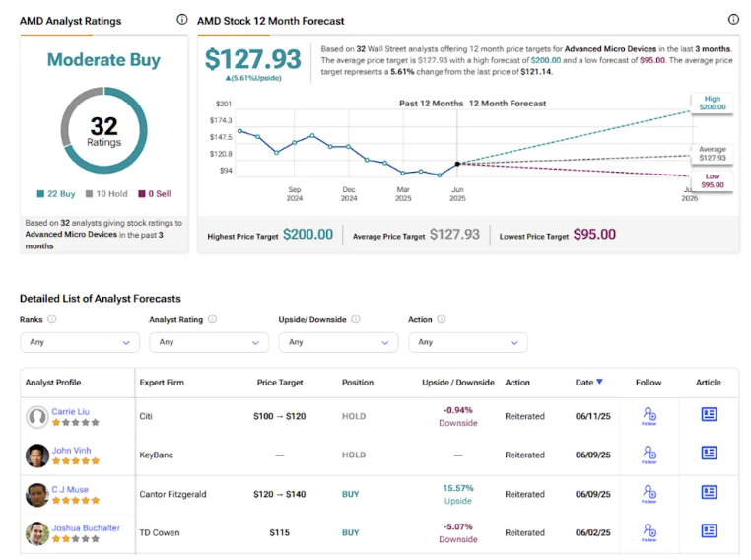Click Moderate Buy consensus heading
Viewport: 751px width, 560px height.
103,60
